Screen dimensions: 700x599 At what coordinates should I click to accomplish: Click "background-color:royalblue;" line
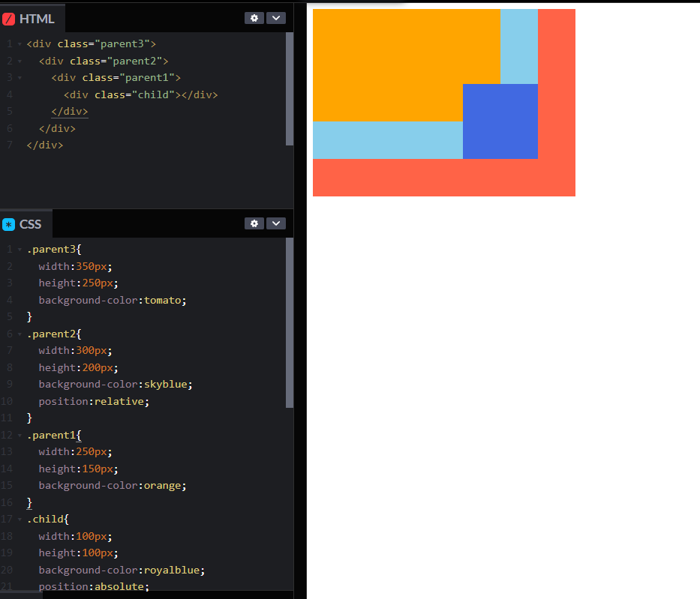[x=122, y=570]
